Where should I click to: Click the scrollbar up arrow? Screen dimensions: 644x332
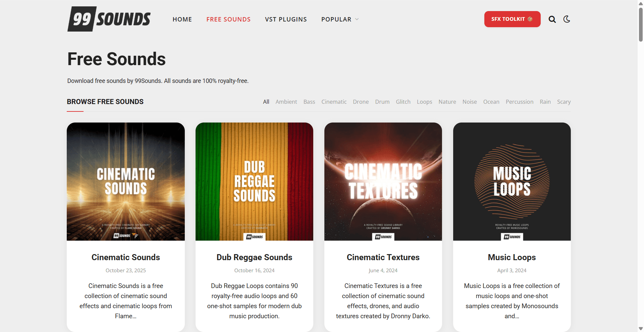coord(641,3)
